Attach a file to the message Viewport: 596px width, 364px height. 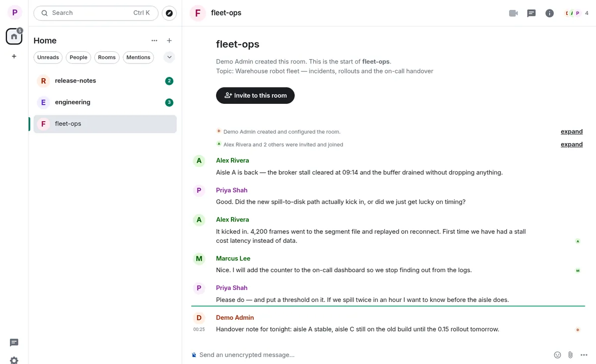[571, 355]
